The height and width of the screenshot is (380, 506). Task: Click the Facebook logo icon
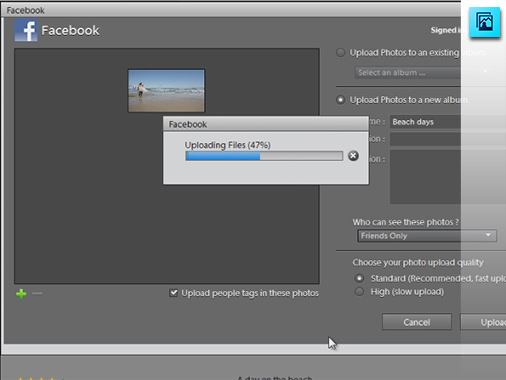(26, 30)
